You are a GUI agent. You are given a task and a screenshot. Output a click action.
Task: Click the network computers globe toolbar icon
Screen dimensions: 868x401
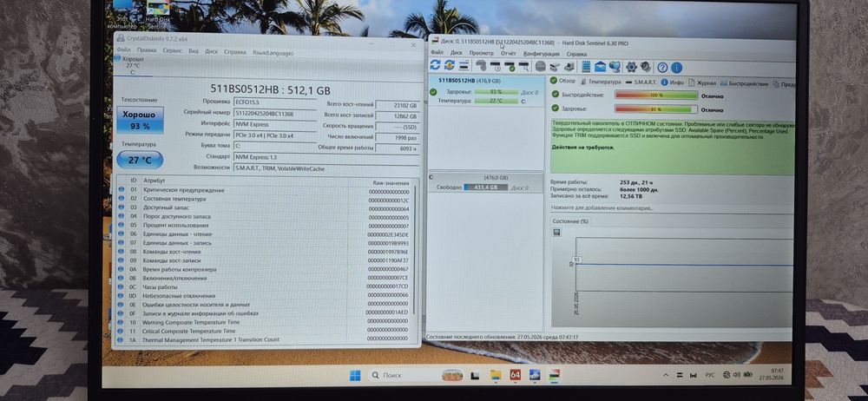[615, 67]
